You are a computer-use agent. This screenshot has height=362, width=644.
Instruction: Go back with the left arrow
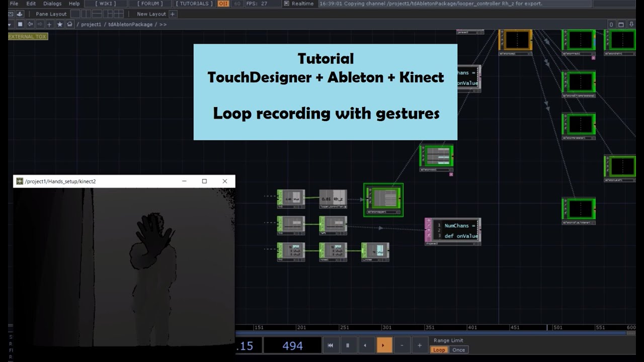click(30, 24)
